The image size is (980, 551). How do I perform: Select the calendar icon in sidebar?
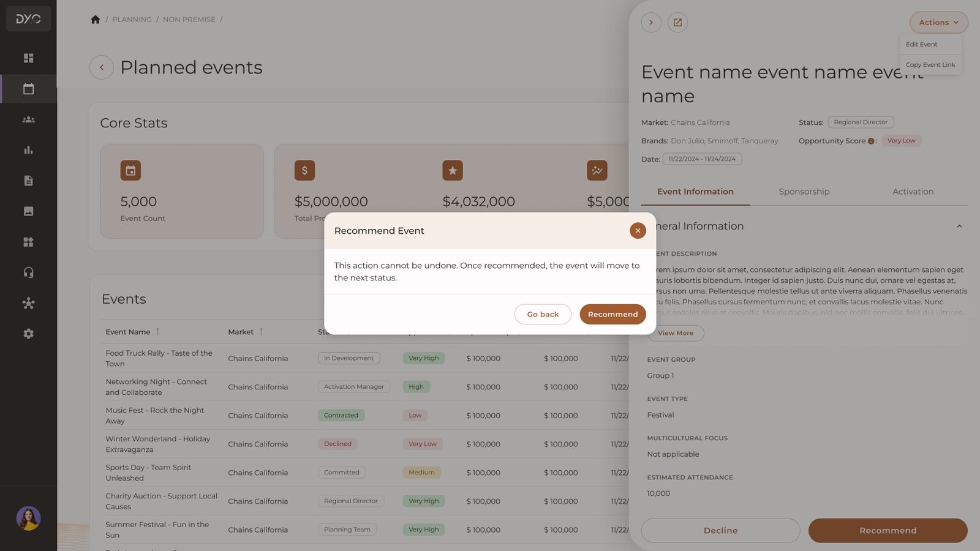[28, 89]
